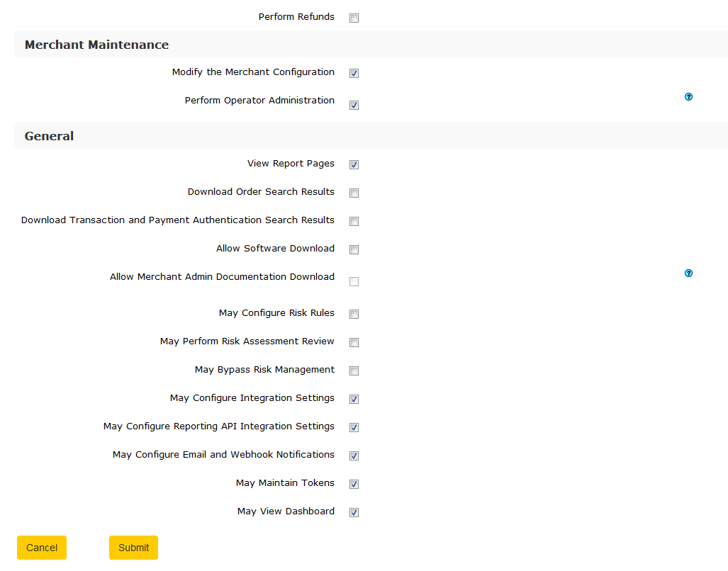The image size is (728, 571).
Task: Toggle the View Report Pages checkbox
Action: pos(354,165)
